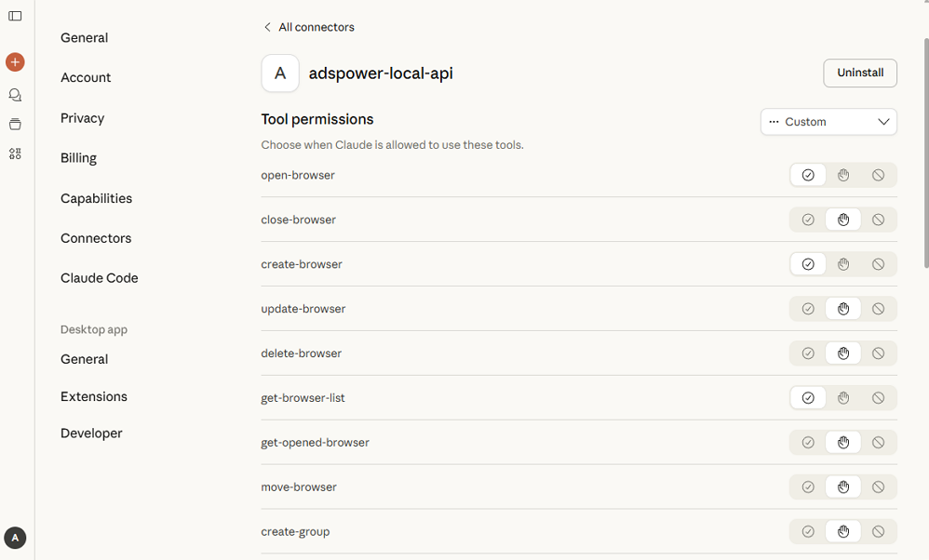Click the hand icon for get-browser-list

tap(842, 397)
